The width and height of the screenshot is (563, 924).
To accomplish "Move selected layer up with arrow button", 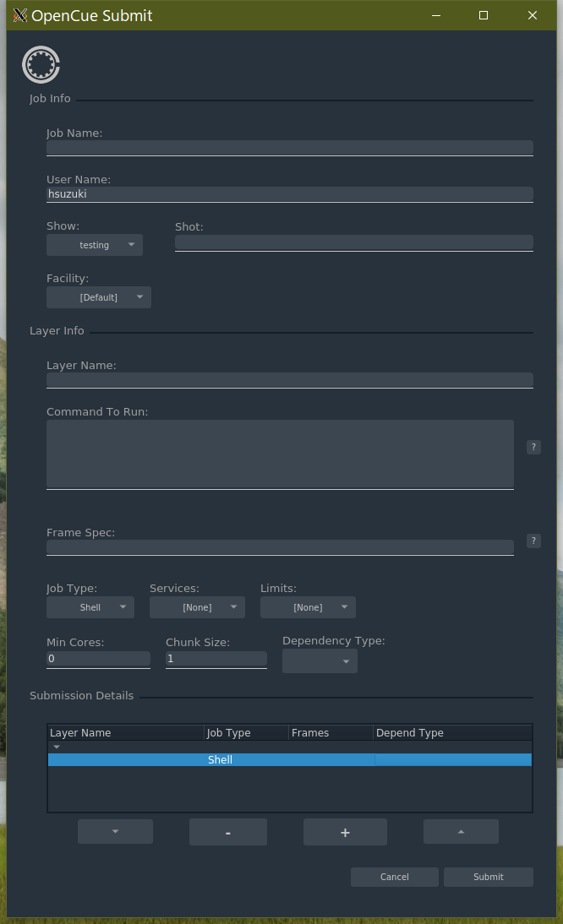I will click(x=461, y=831).
